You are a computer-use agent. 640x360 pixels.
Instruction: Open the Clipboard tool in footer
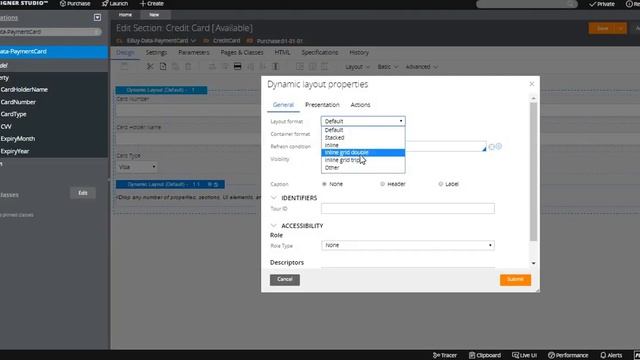click(485, 355)
